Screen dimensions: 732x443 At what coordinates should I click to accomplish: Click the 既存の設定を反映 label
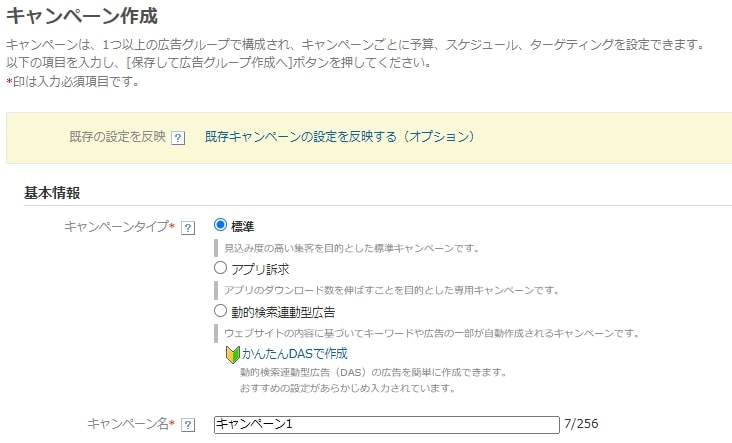[x=117, y=136]
